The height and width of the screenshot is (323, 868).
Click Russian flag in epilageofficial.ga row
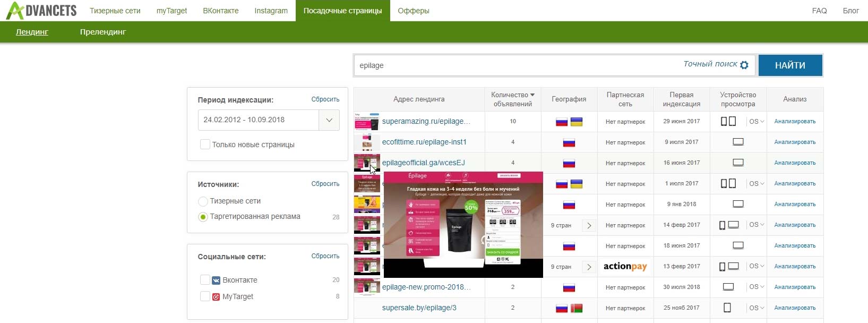coord(569,163)
